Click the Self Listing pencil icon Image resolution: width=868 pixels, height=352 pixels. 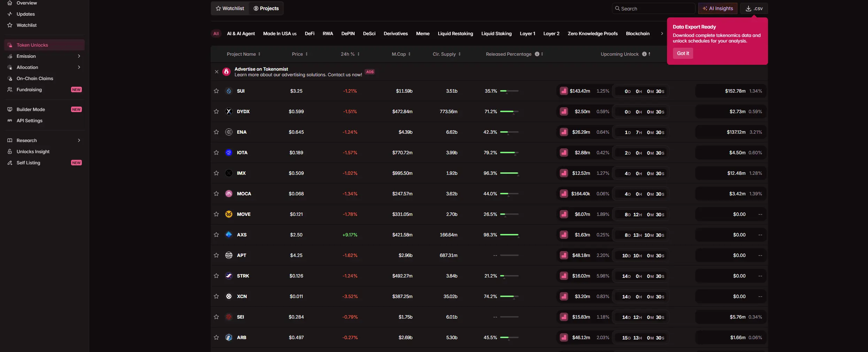point(10,163)
